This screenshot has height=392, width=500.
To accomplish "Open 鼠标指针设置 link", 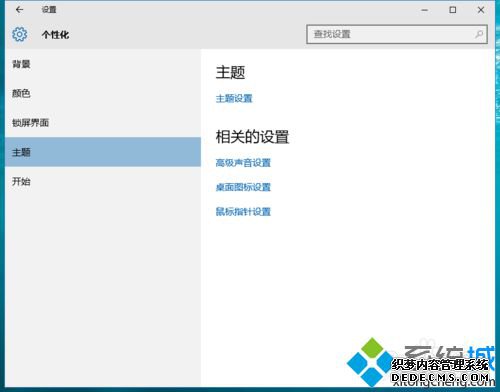I will click(243, 211).
